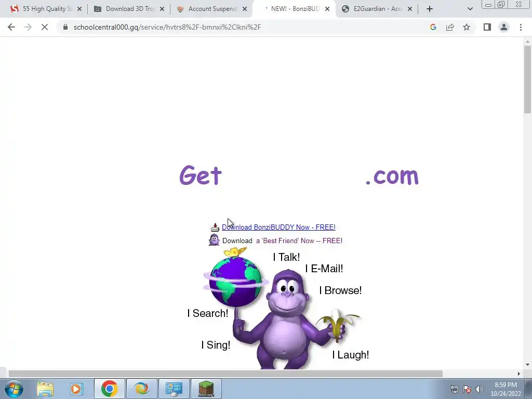Close the Download 3D Tro tab

162,9
